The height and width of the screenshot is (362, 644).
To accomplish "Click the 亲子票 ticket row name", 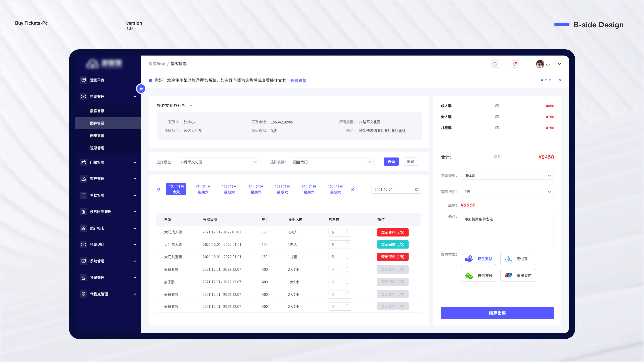I will point(169,282).
